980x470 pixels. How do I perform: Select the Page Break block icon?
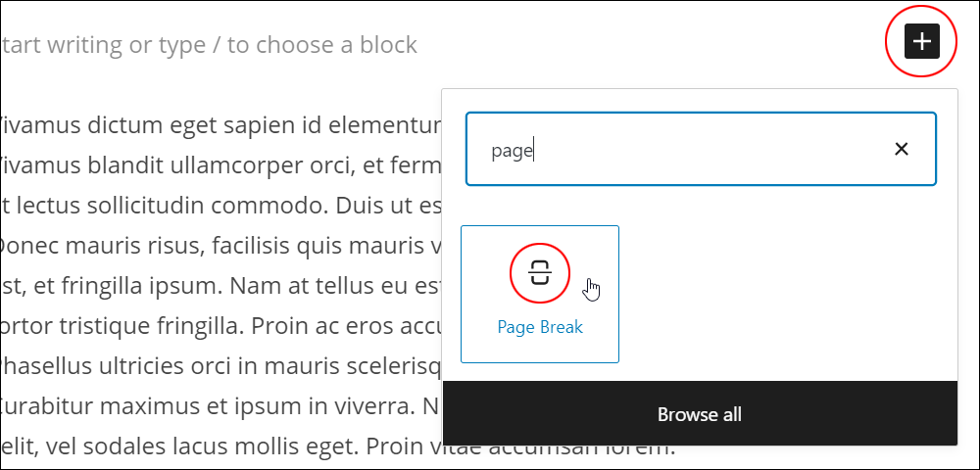click(x=540, y=273)
